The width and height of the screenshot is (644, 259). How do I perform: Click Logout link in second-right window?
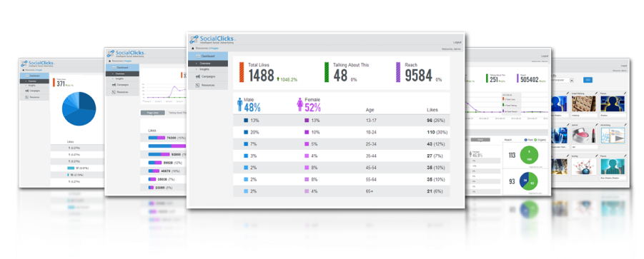544,56
